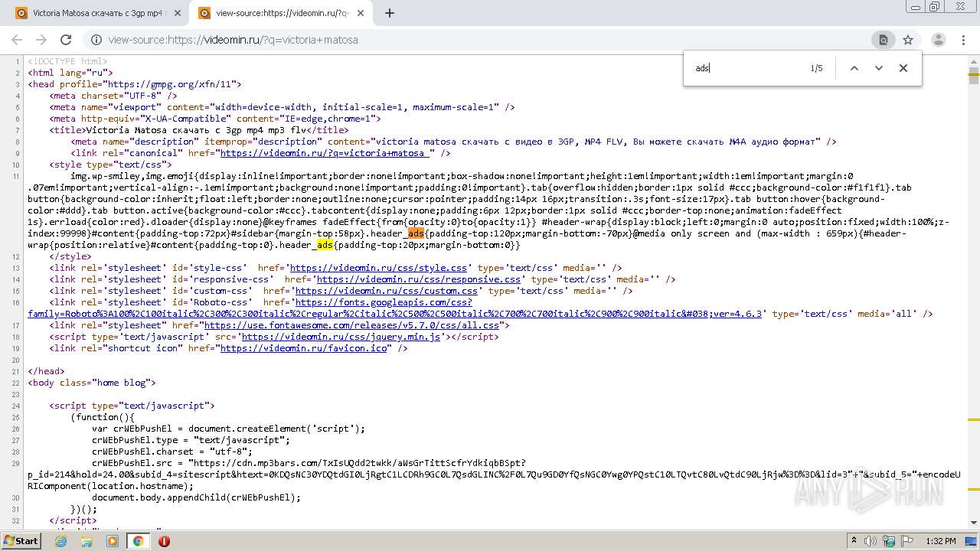Click the <title> line text

[199, 130]
